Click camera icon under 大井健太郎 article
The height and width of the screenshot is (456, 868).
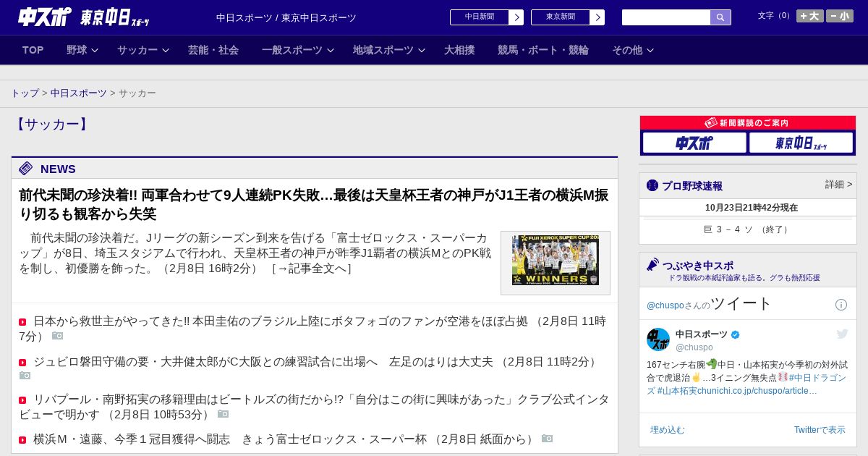coord(25,376)
